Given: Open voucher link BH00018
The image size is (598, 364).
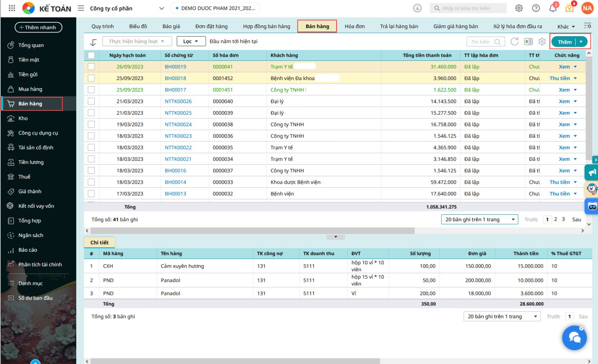Looking at the screenshot, I should tap(176, 78).
